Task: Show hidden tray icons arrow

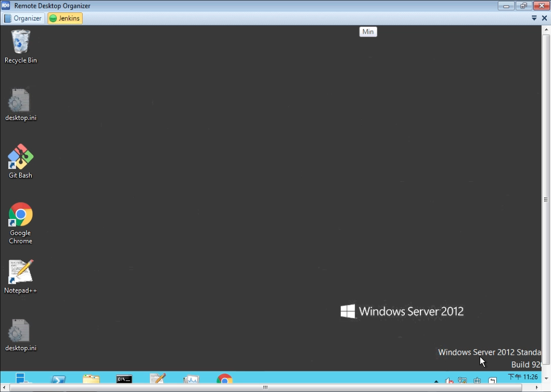Action: [436, 381]
